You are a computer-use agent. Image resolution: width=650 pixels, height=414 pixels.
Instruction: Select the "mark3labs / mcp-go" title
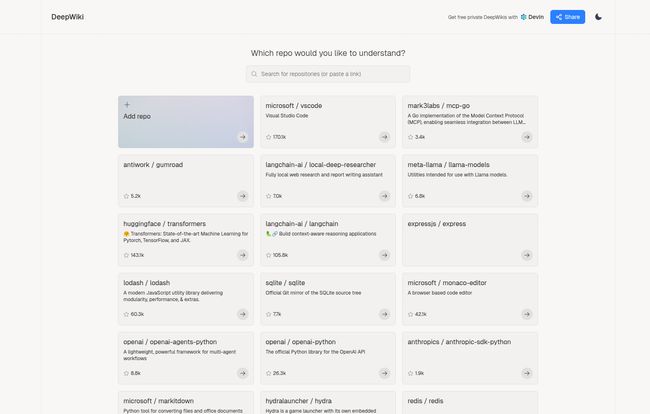[x=438, y=106]
